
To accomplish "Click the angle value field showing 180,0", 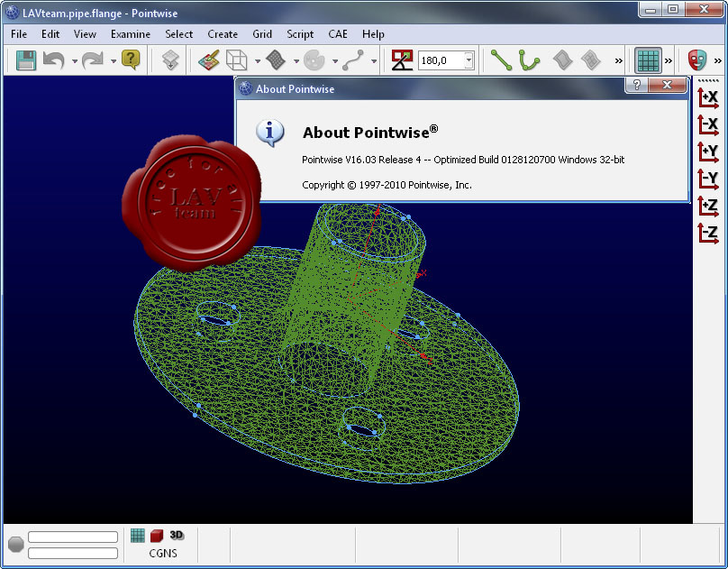I will click(441, 60).
